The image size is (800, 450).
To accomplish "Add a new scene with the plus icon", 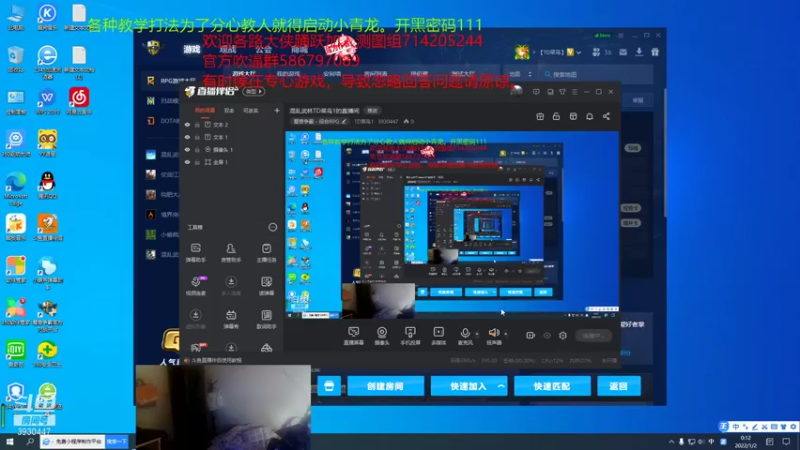I will click(277, 110).
